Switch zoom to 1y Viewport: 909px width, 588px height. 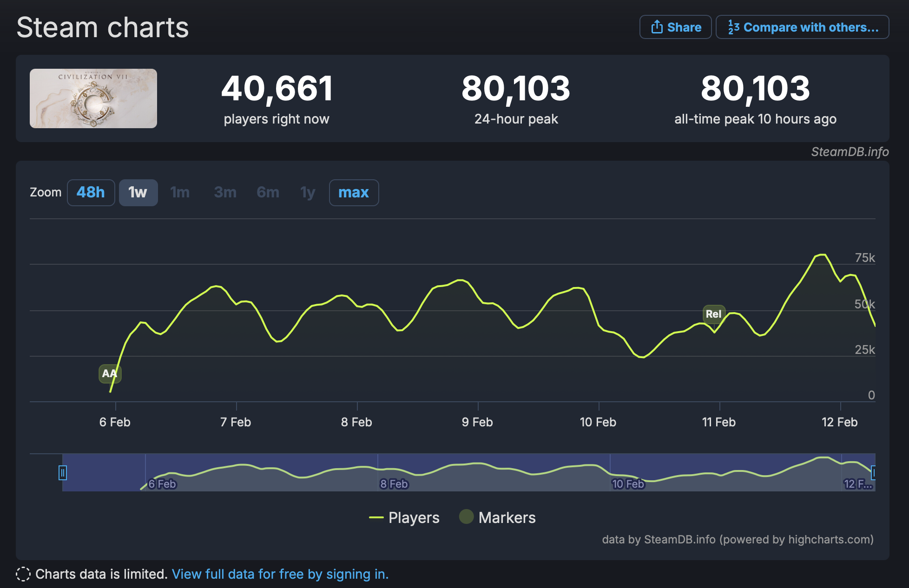pos(308,192)
